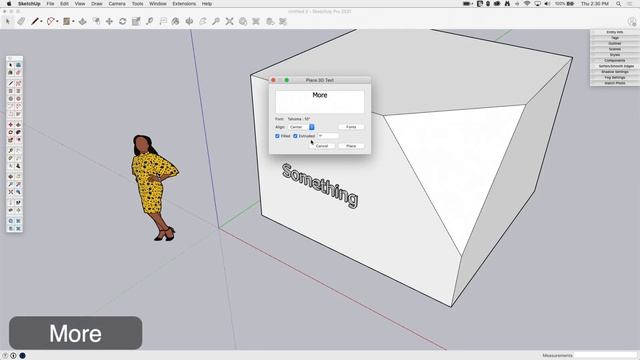Open macOS Spotlight search in menu bar
The image size is (640, 360).
click(x=619, y=4)
